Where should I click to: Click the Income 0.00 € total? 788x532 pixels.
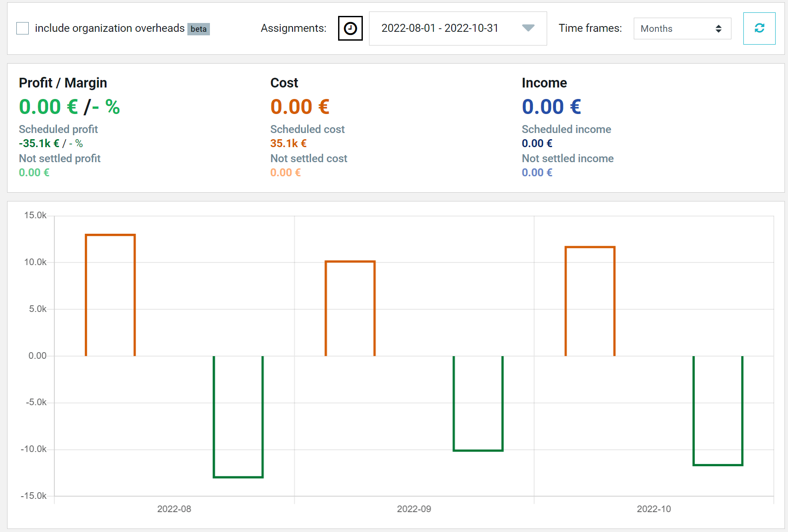coord(551,107)
